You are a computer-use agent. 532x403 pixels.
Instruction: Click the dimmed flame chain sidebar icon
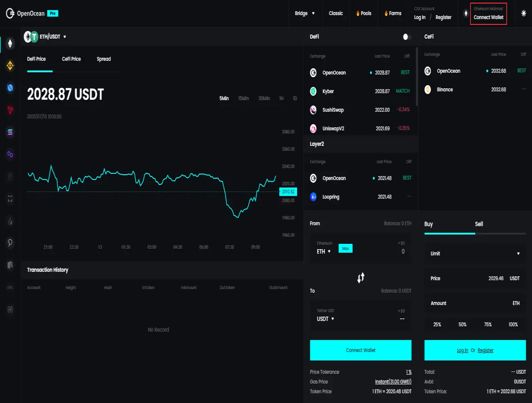10,221
